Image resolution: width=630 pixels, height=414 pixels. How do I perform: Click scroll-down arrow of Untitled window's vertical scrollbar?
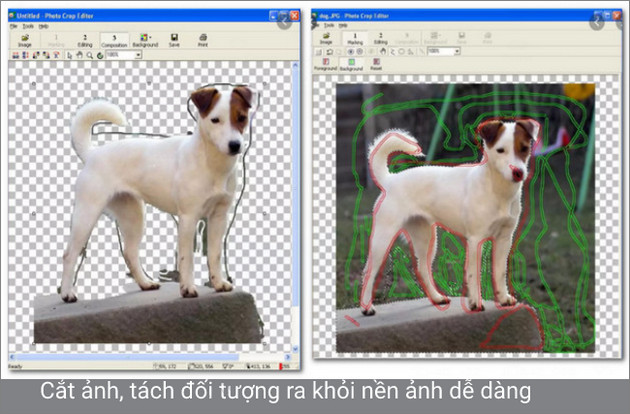click(296, 348)
